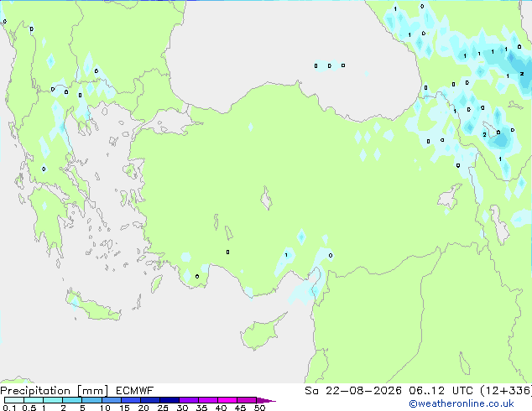Click the island of Cyprus on map
Image resolution: width=532 pixels, height=411 pixels.
pyautogui.click(x=261, y=333)
